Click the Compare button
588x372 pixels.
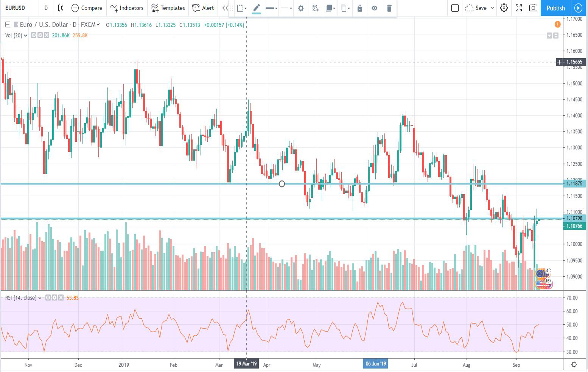coord(87,8)
